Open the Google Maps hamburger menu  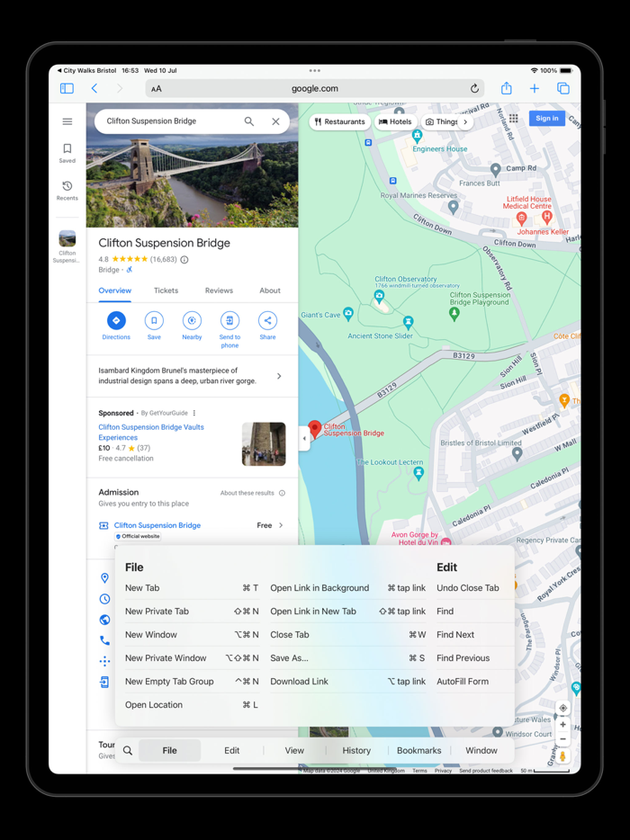(67, 121)
